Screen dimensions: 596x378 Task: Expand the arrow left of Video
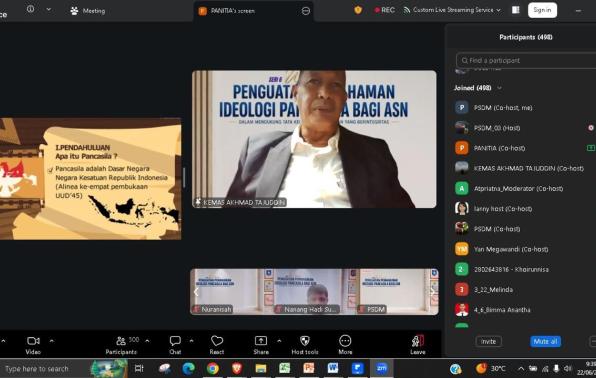pos(3,341)
